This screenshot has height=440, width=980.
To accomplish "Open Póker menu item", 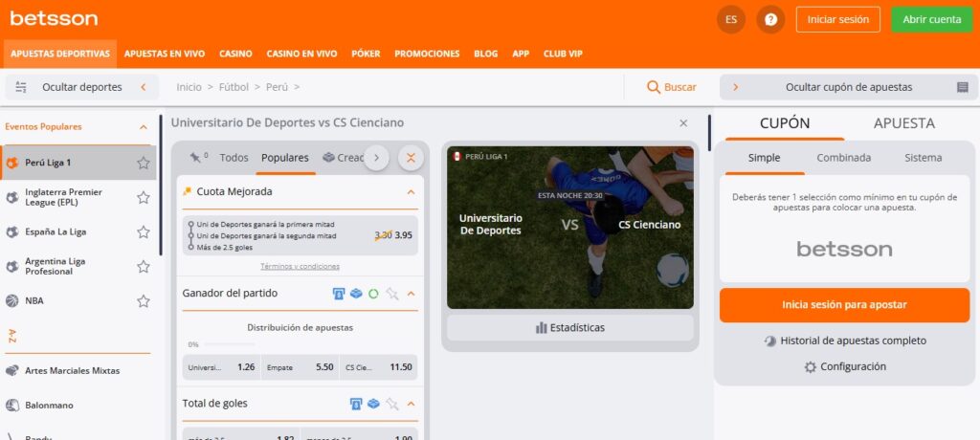I will [x=366, y=54].
